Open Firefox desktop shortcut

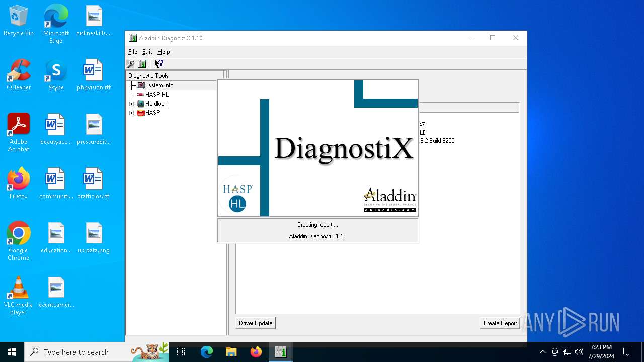click(19, 184)
